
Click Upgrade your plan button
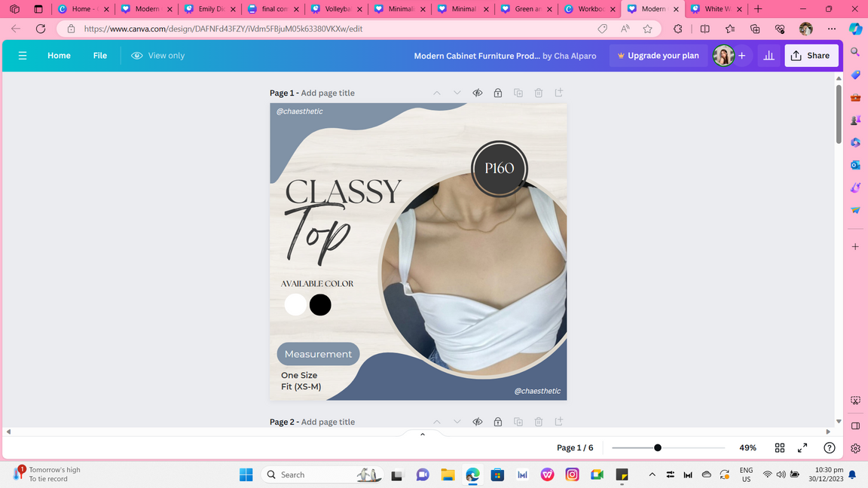pyautogui.click(x=658, y=56)
